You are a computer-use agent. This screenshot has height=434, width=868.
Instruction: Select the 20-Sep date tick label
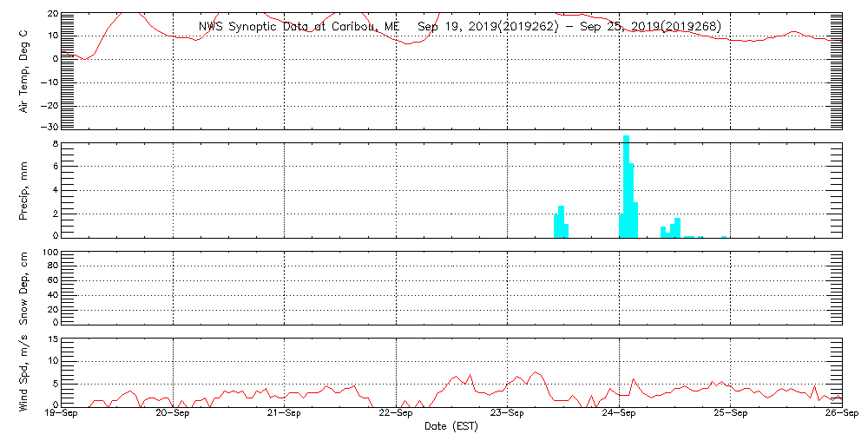(173, 414)
